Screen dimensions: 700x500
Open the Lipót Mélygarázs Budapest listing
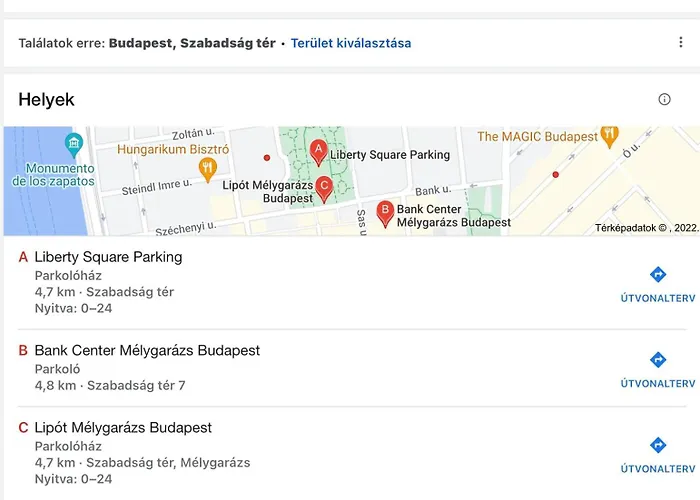click(x=123, y=428)
